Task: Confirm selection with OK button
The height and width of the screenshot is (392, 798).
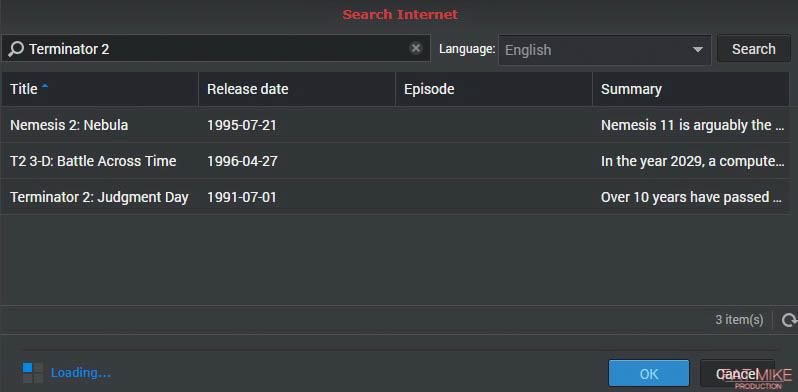Action: (649, 374)
